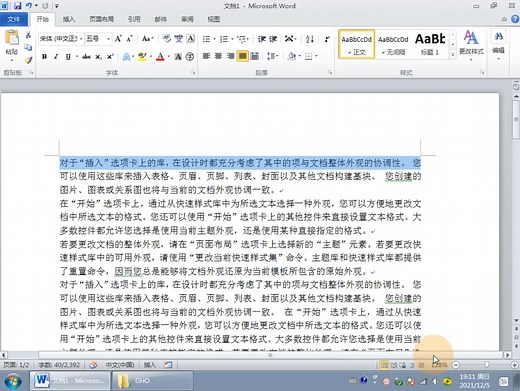The width and height of the screenshot is (520, 391).
Task: Switch to the Page Layout tab
Action: pos(102,19)
